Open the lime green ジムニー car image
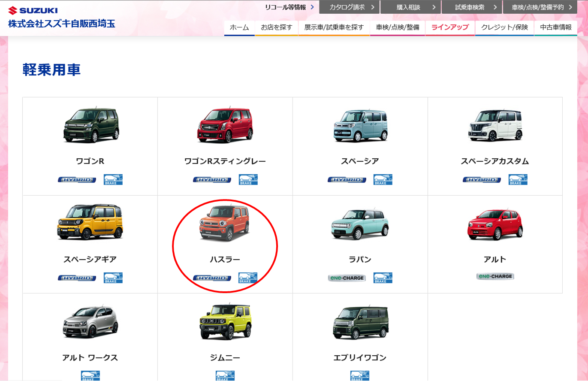The width and height of the screenshot is (588, 381). click(225, 322)
